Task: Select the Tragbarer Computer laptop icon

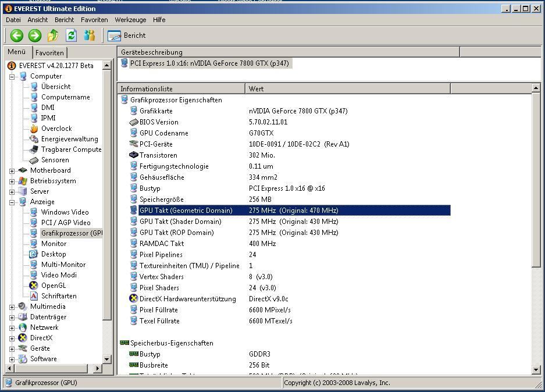Action: tap(34, 149)
